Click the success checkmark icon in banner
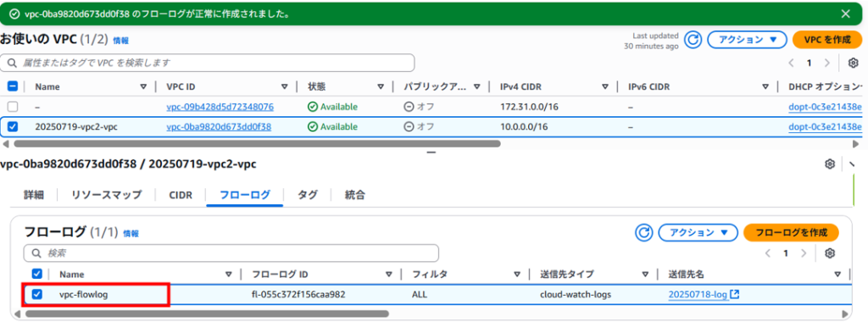Screen dimensions: 868x322 pos(14,14)
